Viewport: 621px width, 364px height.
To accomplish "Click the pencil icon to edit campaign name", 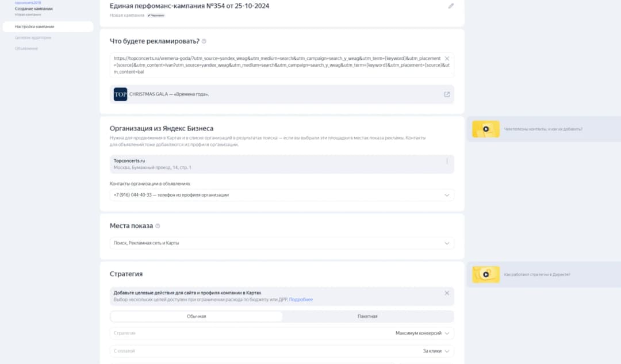I will coord(451,6).
